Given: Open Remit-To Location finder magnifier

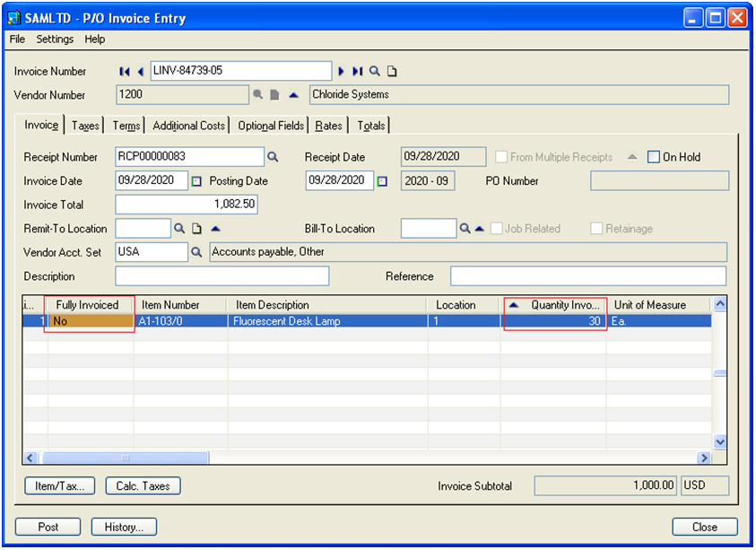Looking at the screenshot, I should 179,228.
